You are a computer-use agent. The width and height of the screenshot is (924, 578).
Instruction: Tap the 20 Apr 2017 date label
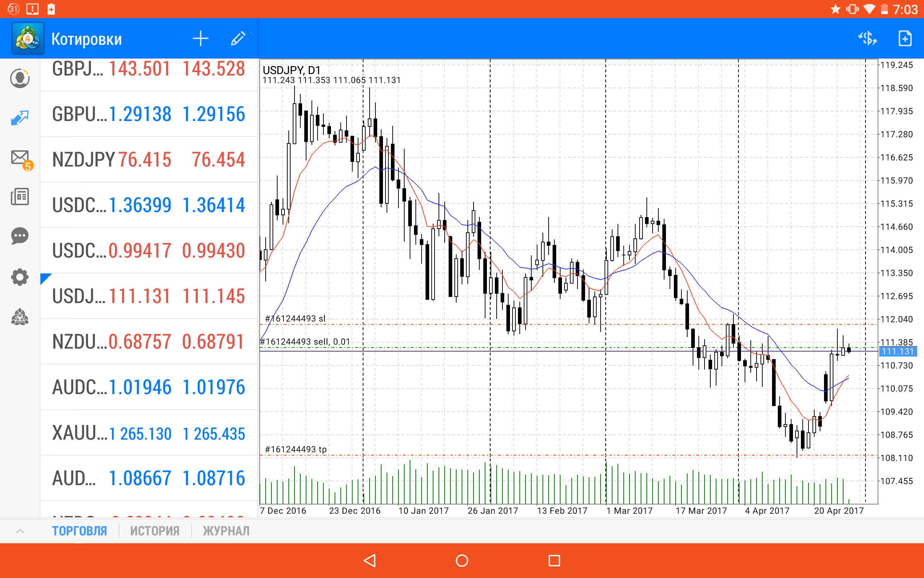(839, 511)
